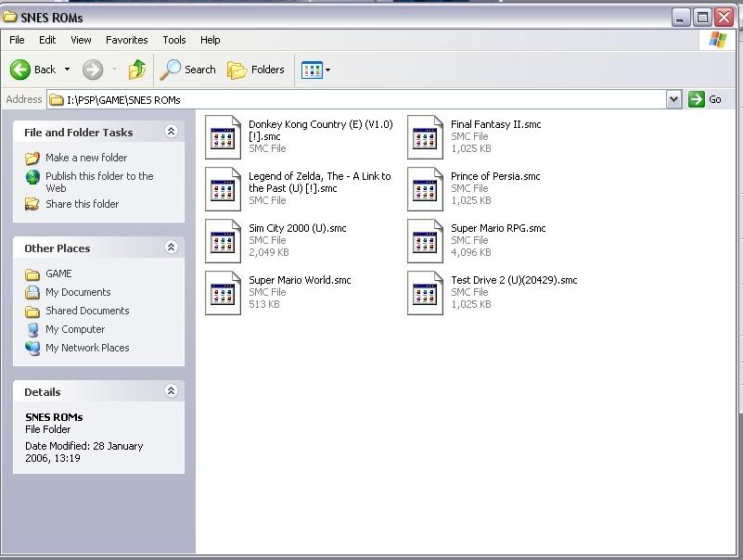743x560 pixels.
Task: Select the Sim City 2000 file icon
Action: pos(223,241)
